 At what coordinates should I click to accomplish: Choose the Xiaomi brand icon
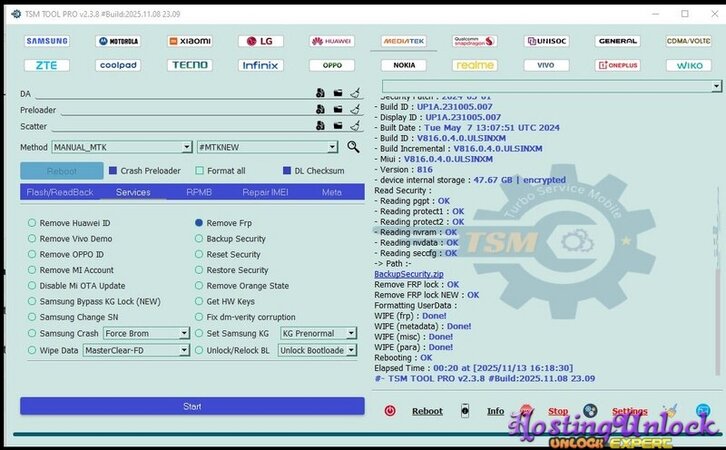pyautogui.click(x=188, y=41)
